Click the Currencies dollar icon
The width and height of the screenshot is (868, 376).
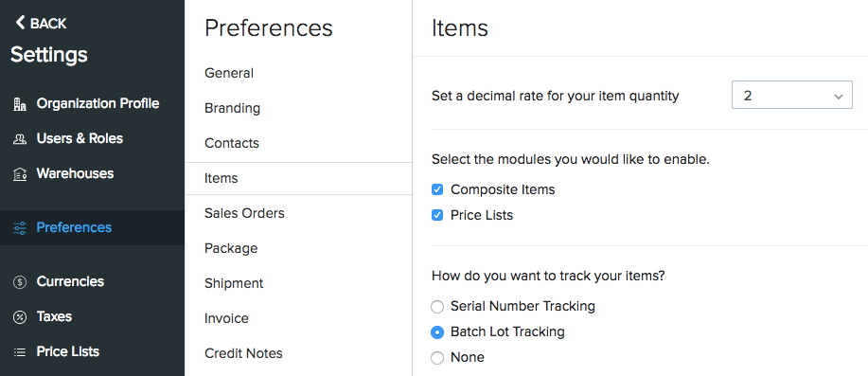tap(20, 282)
